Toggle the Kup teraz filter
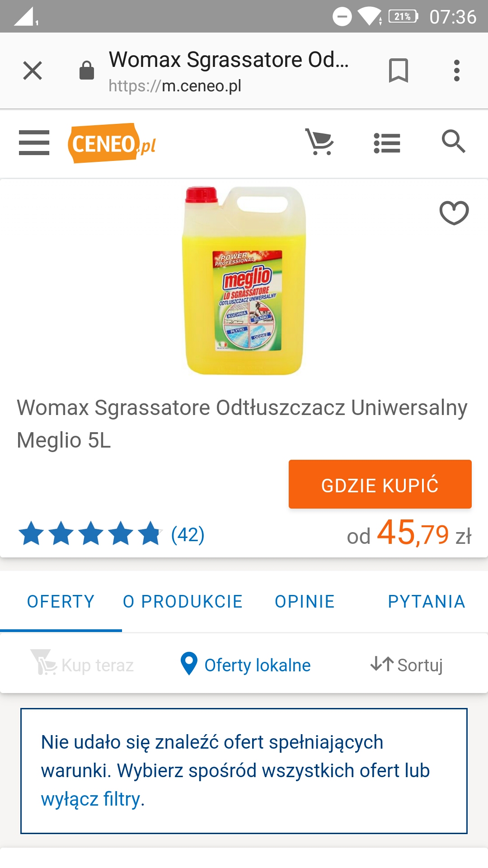 coord(82,664)
